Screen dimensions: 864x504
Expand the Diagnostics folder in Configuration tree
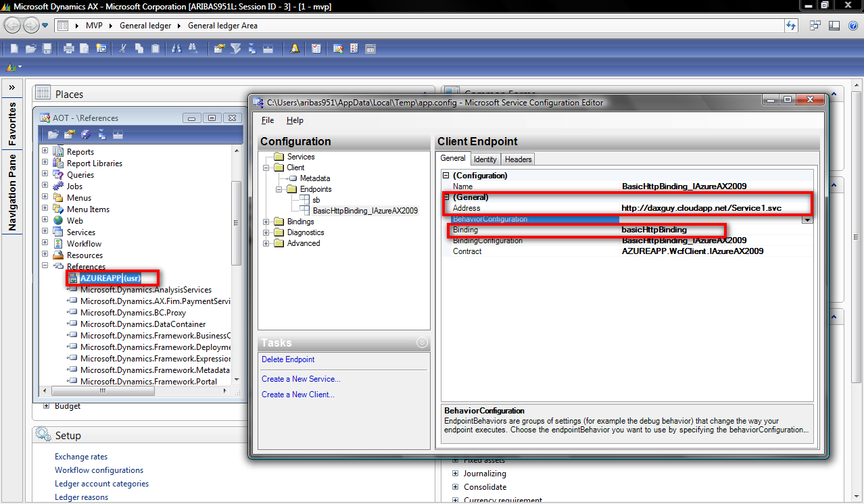(x=266, y=232)
